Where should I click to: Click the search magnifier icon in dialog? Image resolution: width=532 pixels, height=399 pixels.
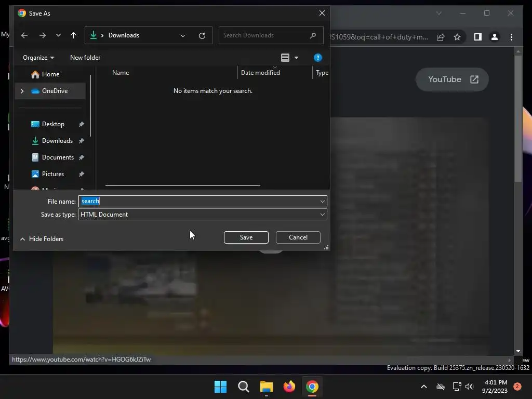(x=313, y=35)
